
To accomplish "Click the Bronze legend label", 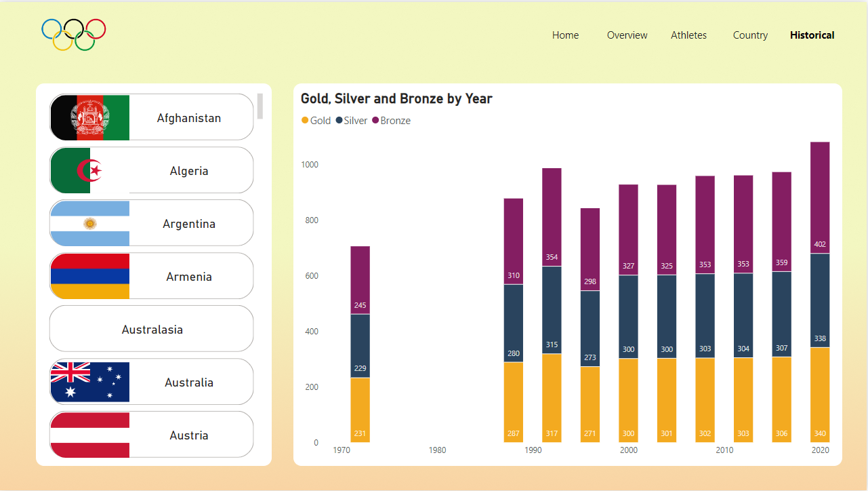I will pyautogui.click(x=396, y=121).
